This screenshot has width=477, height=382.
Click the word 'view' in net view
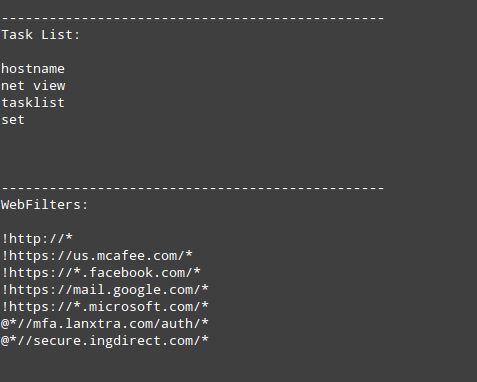[49, 86]
